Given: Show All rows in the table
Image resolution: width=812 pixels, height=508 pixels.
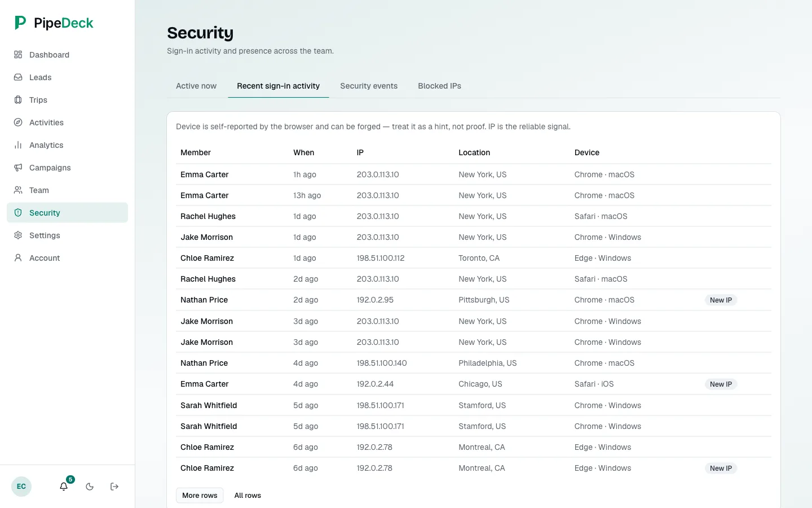Looking at the screenshot, I should [248, 495].
